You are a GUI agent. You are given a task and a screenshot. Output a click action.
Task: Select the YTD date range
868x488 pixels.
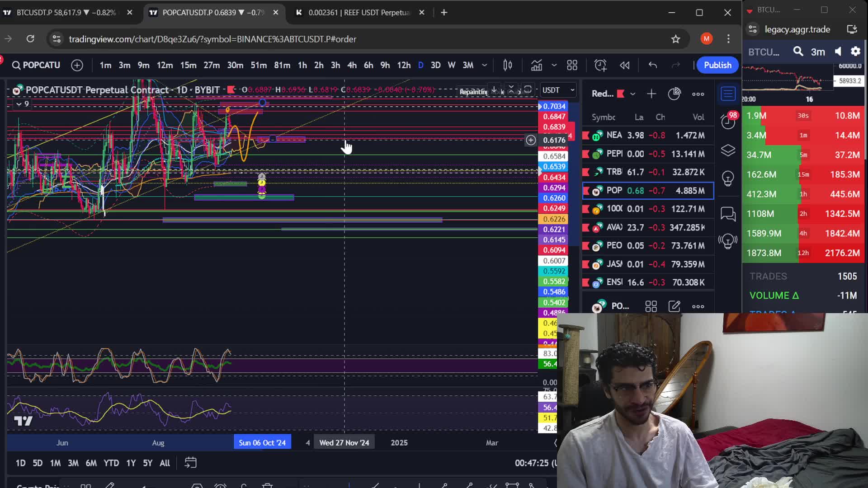point(111,463)
